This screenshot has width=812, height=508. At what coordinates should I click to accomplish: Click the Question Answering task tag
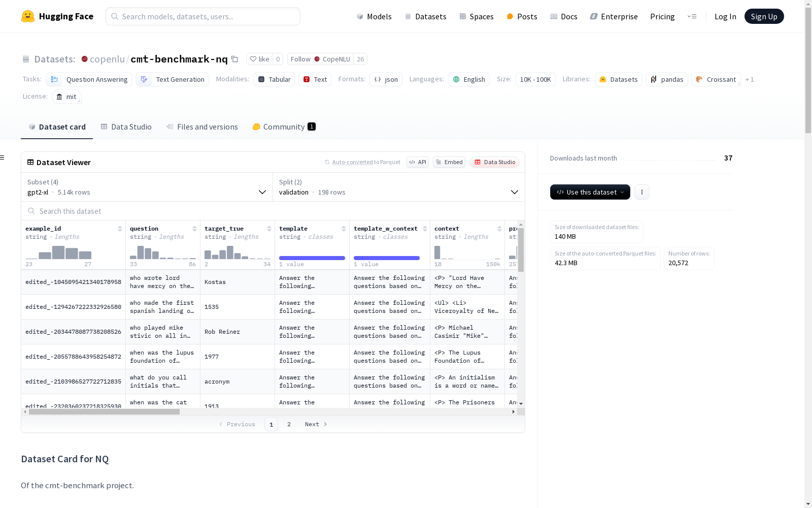89,79
